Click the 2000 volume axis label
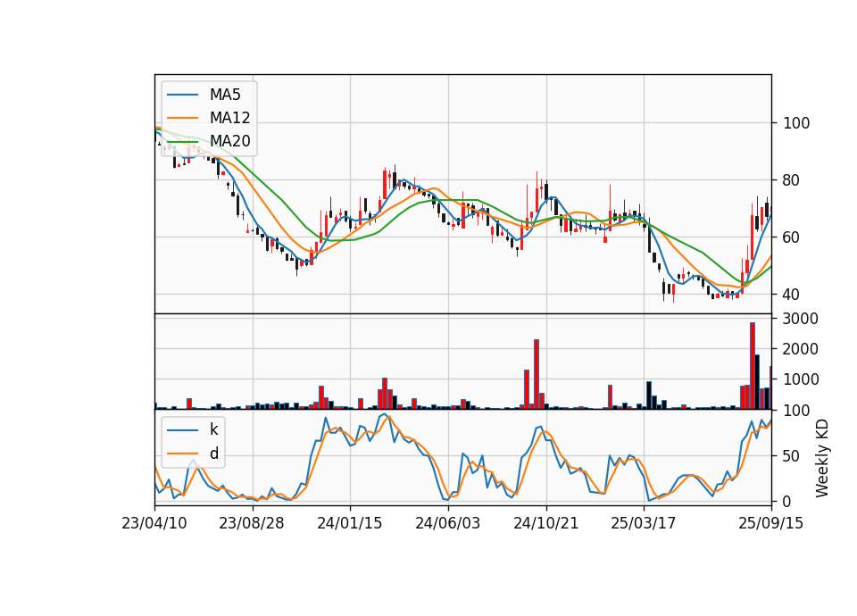This screenshot has width=857, height=616. [800, 349]
